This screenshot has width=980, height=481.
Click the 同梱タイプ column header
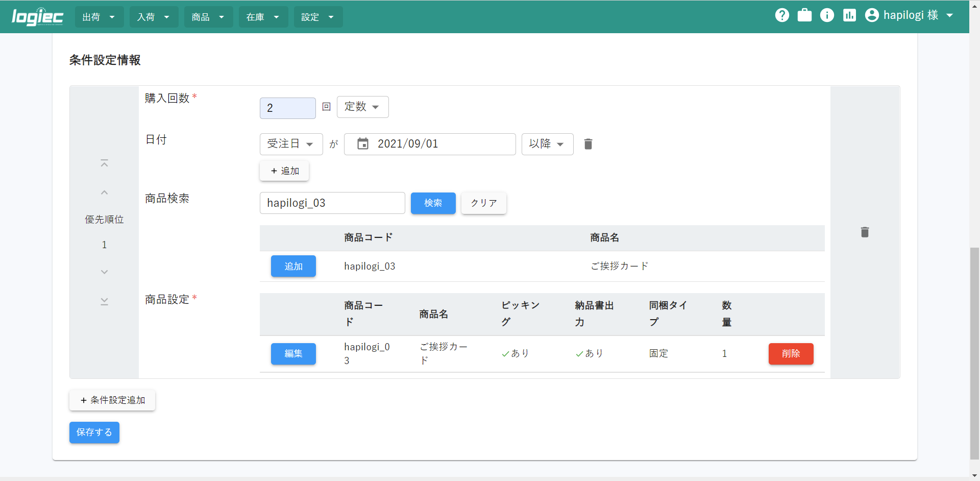tap(668, 314)
